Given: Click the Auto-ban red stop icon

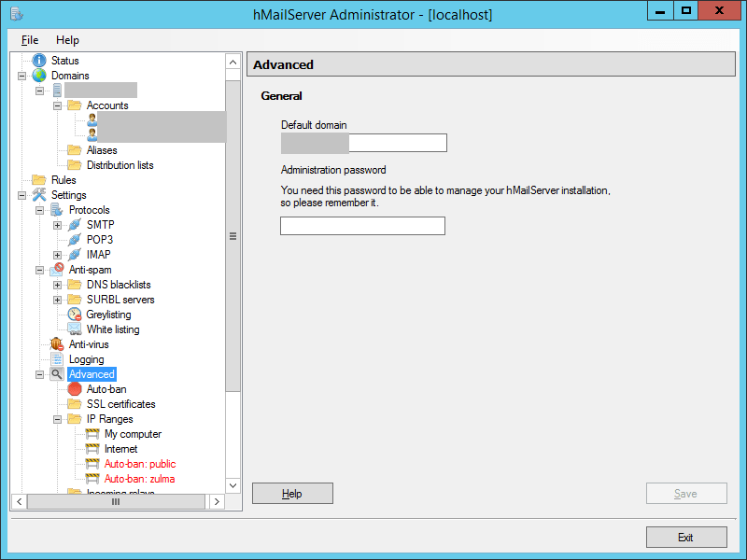Looking at the screenshot, I should coord(75,389).
